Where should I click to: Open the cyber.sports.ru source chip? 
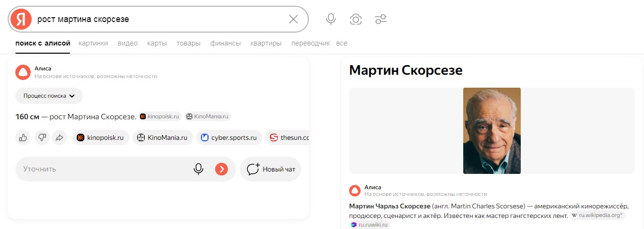229,137
